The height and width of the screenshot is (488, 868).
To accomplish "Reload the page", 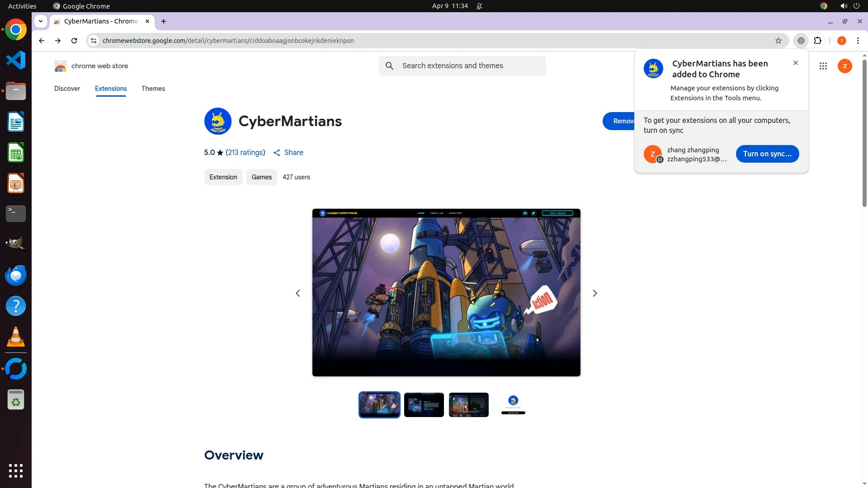I will 74,41.
